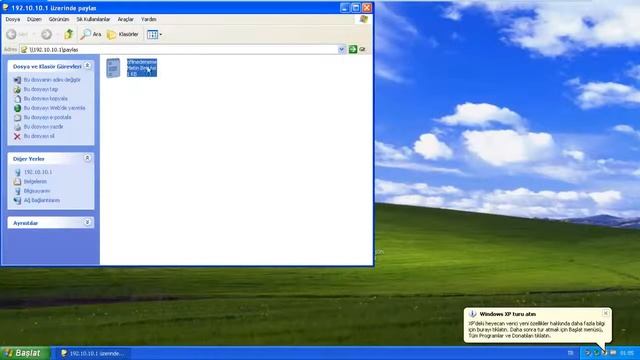Open the Düzen menu
Viewport: 640px width, 360px height.
(x=34, y=19)
